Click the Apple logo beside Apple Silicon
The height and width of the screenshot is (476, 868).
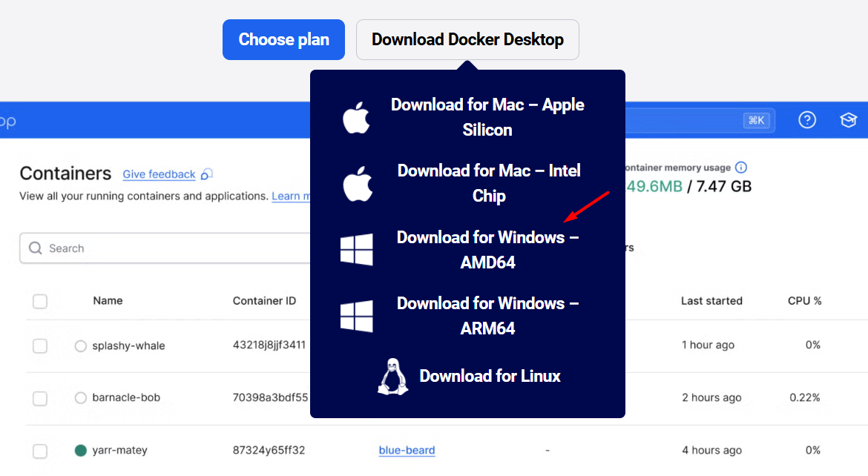pos(356,117)
